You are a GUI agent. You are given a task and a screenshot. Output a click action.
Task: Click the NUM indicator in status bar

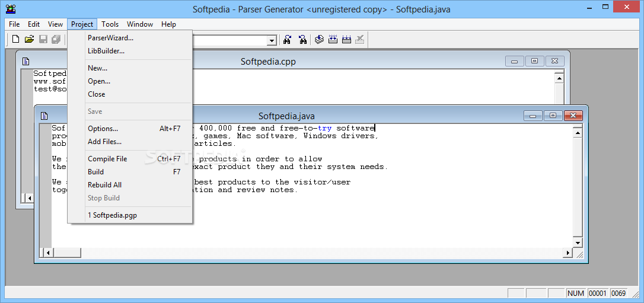576,293
